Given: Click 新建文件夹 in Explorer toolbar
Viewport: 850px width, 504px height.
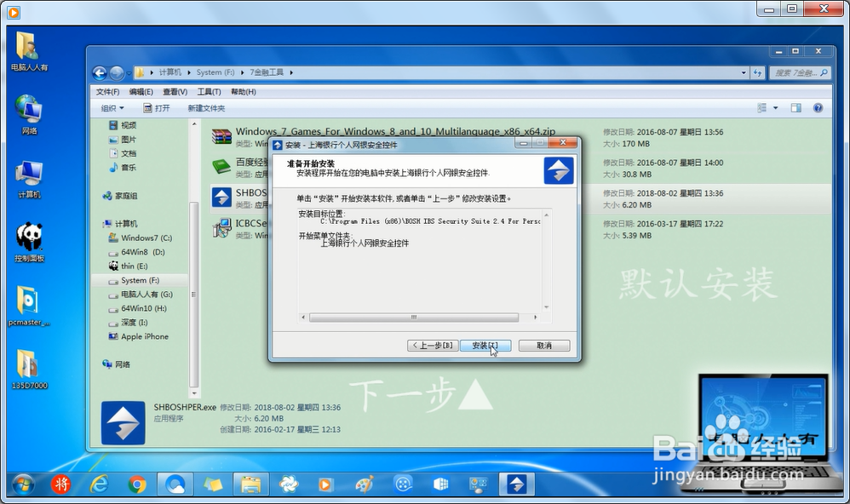Looking at the screenshot, I should [x=206, y=108].
